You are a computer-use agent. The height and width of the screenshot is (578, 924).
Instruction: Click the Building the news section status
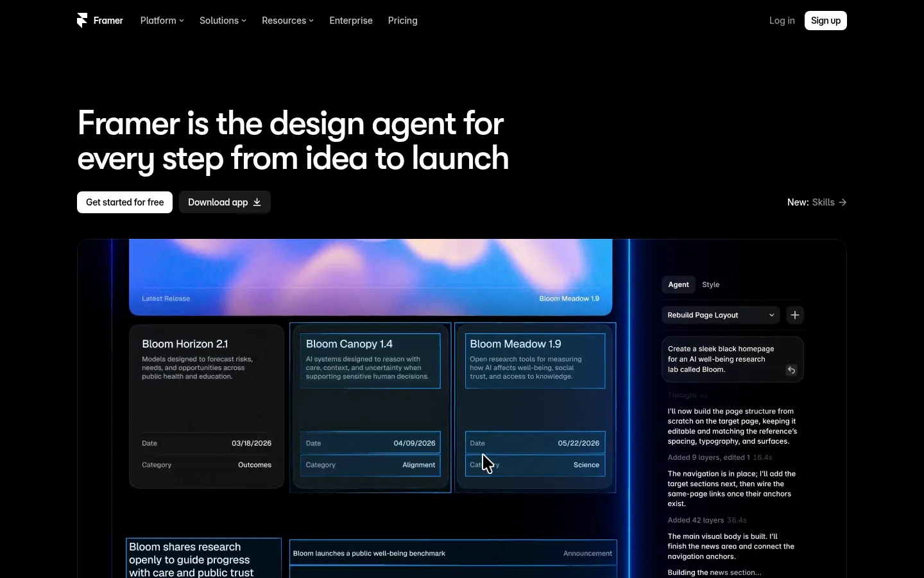714,573
